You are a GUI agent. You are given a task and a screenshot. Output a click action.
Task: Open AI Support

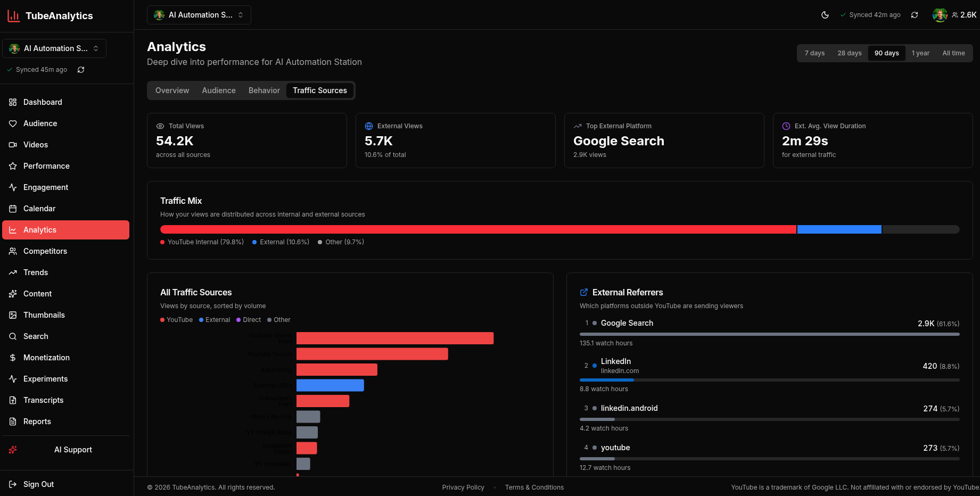point(72,449)
